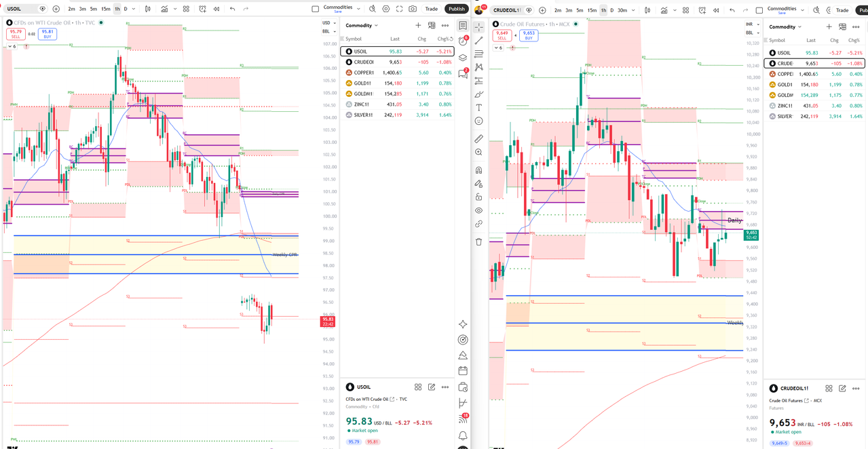Click the 95.81 BUY button on USOIL chart
This screenshot has height=449, width=868.
[x=48, y=33]
